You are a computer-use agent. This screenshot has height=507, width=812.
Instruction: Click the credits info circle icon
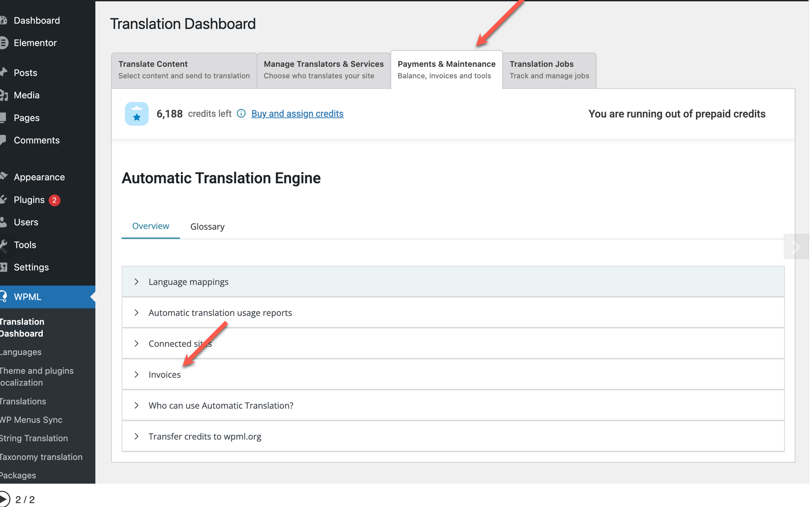pyautogui.click(x=241, y=113)
